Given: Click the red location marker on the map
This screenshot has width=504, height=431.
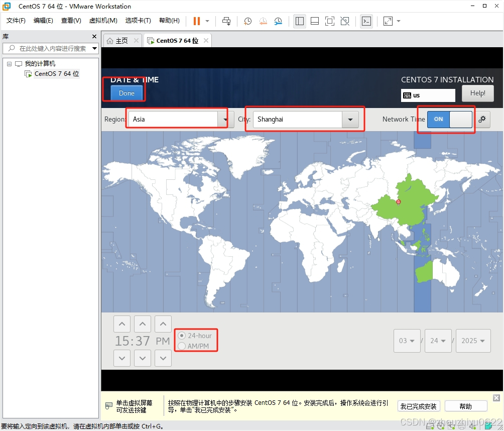Looking at the screenshot, I should click(x=399, y=201).
